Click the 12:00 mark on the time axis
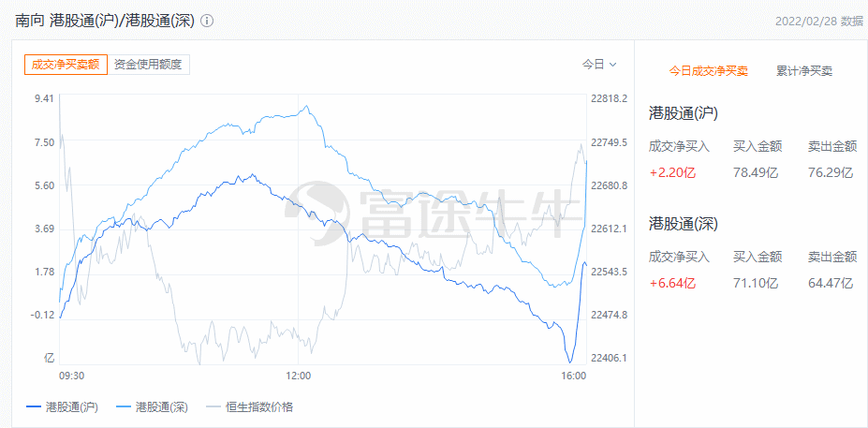Screen dimensions: 868x428 click(298, 376)
